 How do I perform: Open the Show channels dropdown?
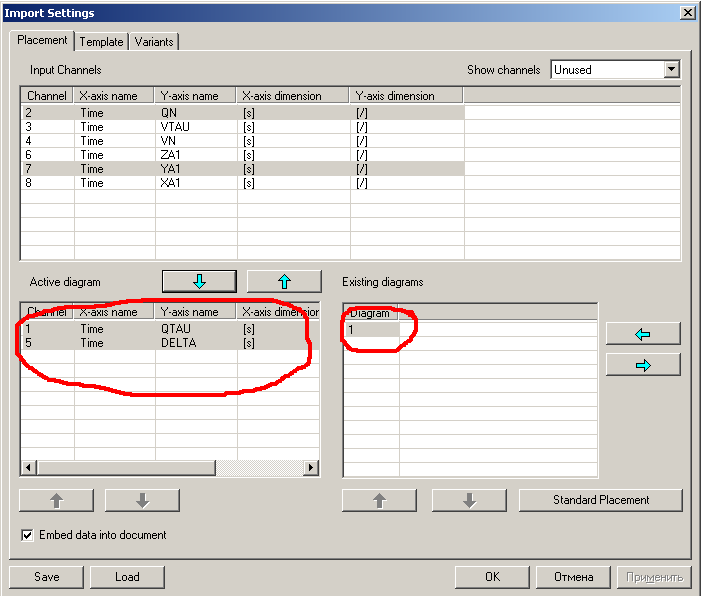[x=671, y=70]
